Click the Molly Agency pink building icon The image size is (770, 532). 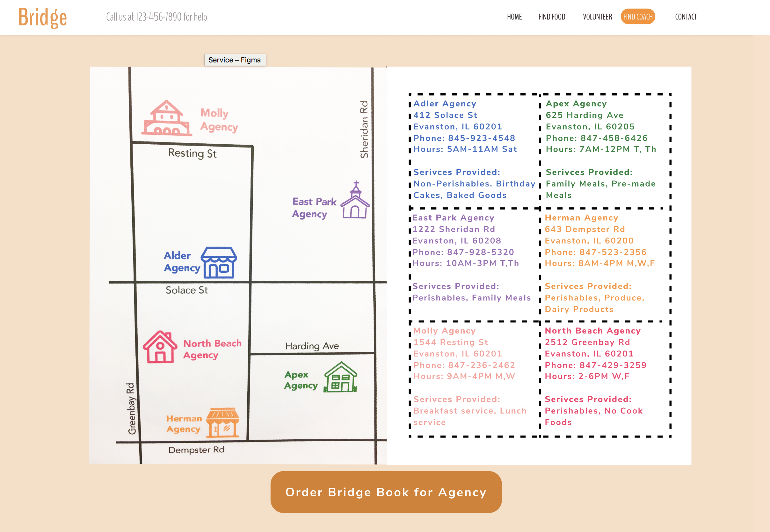point(167,118)
